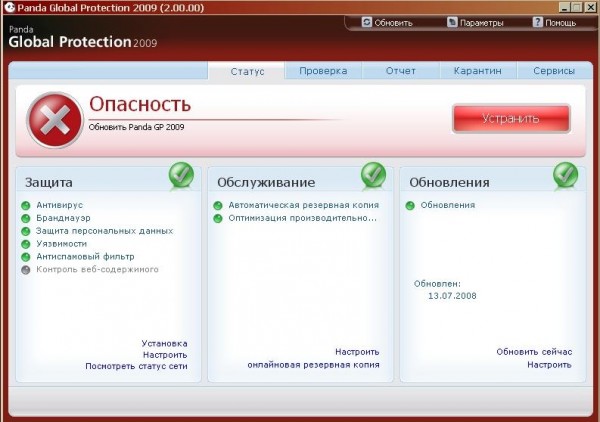600x422 pixels.
Task: Open the Отчет tab
Action: tap(401, 71)
